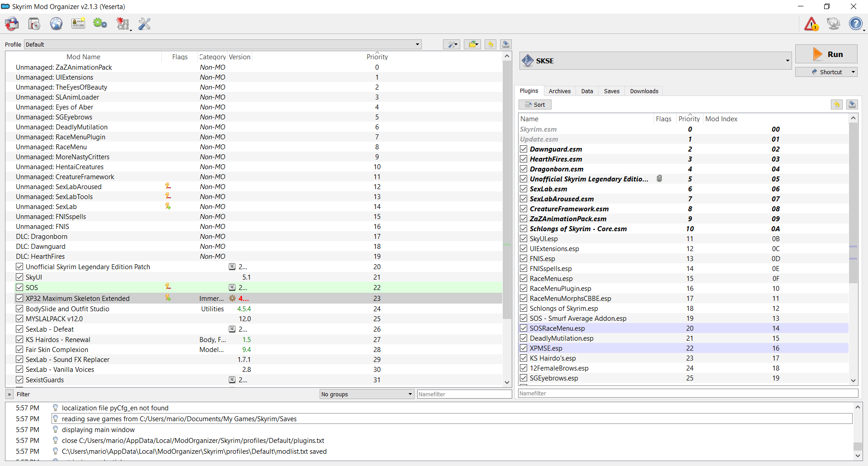Open the No groups dropdown
This screenshot has width=868, height=466.
tap(367, 394)
